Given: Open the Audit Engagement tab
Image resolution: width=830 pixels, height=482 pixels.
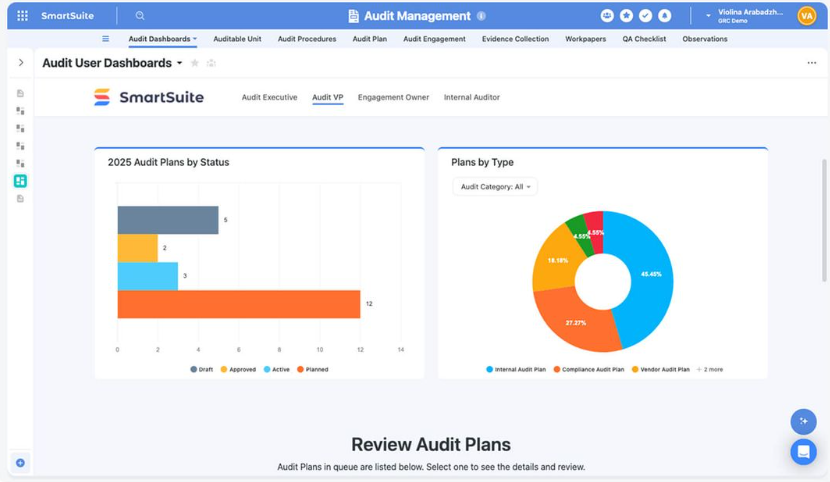Looking at the screenshot, I should 434,39.
